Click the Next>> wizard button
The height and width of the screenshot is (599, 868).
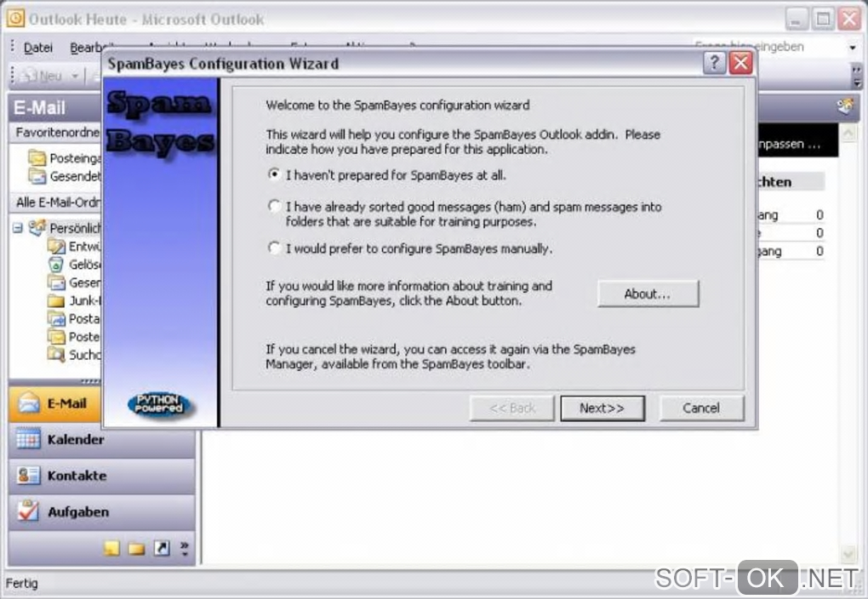[x=602, y=408]
